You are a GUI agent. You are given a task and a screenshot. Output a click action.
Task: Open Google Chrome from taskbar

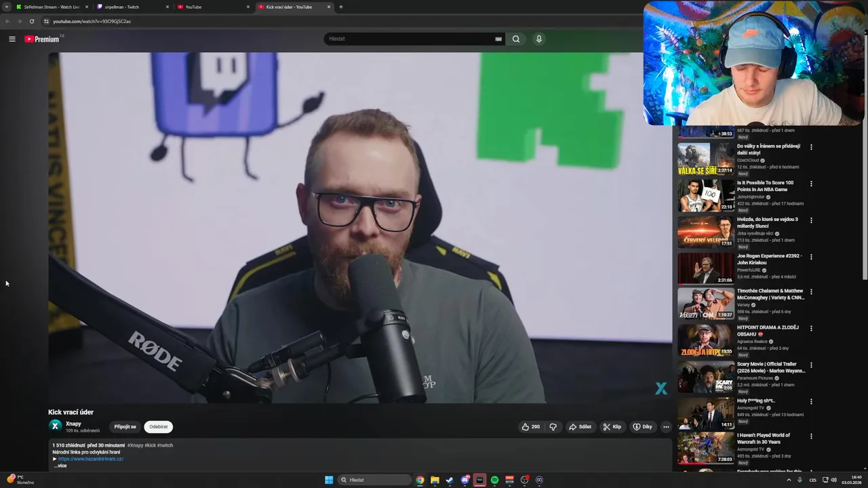(x=420, y=480)
